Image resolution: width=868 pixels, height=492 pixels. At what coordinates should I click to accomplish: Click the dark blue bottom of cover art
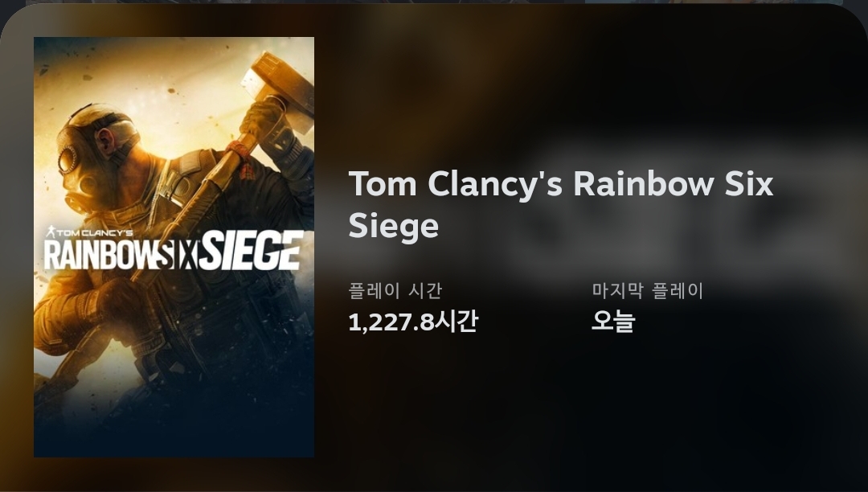coord(174,432)
